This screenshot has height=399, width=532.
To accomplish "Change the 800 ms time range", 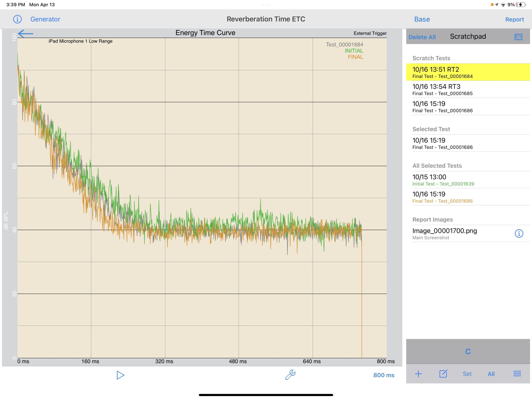I will click(384, 375).
